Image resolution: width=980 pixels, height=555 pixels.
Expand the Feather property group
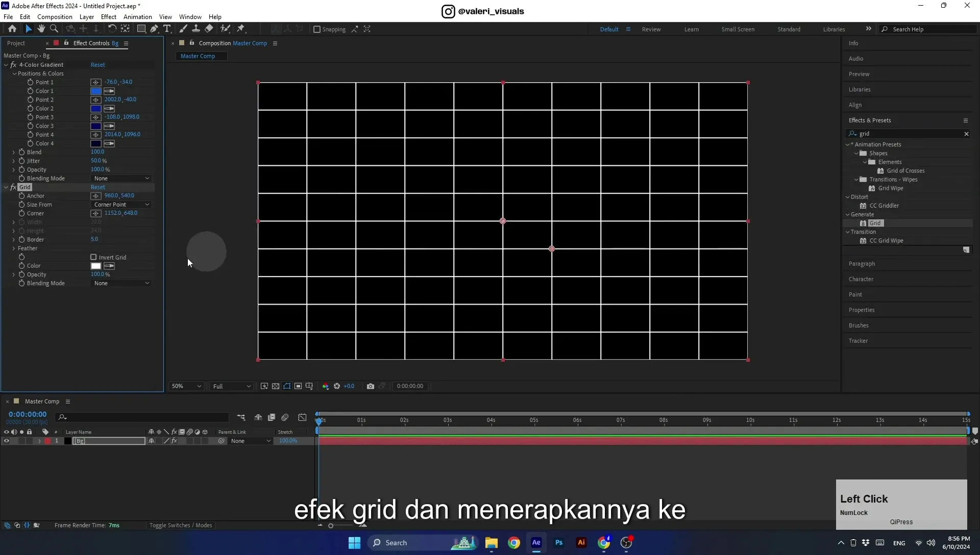coord(14,248)
